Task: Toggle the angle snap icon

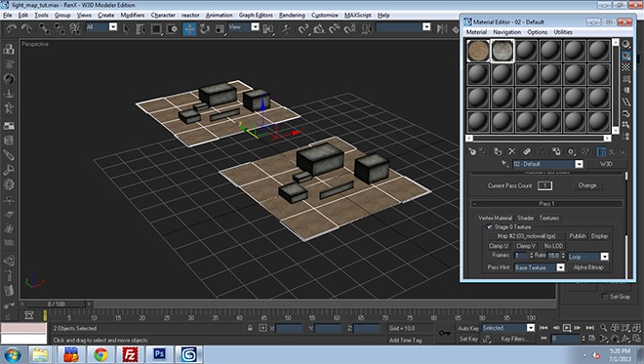Action: coord(319,28)
